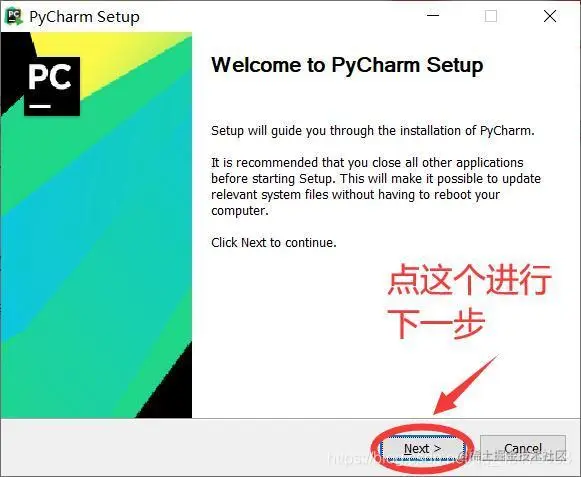Cancel the PyCharm setup
The width and height of the screenshot is (581, 477).
tap(523, 449)
